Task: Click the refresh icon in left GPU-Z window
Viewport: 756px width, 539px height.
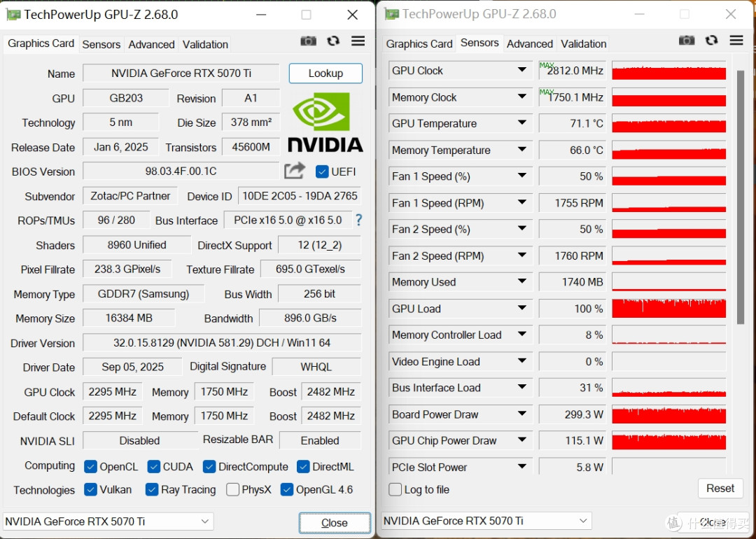Action: coord(333,41)
